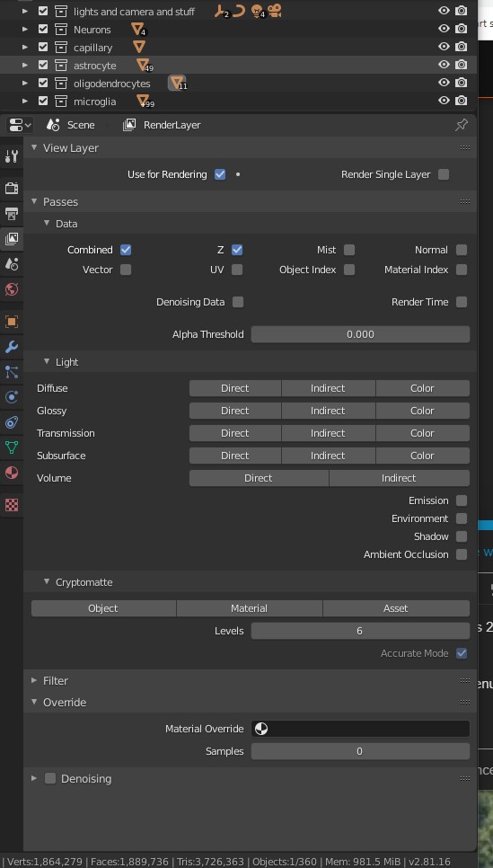Click the Alpha Threshold slider
This screenshot has height=868, width=493.
[x=360, y=333]
